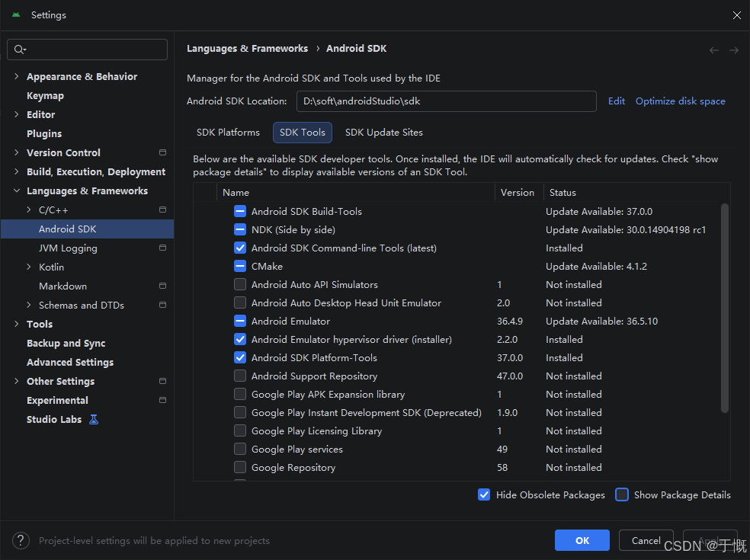750x560 pixels.
Task: Click the forward navigation arrow
Action: click(x=734, y=50)
